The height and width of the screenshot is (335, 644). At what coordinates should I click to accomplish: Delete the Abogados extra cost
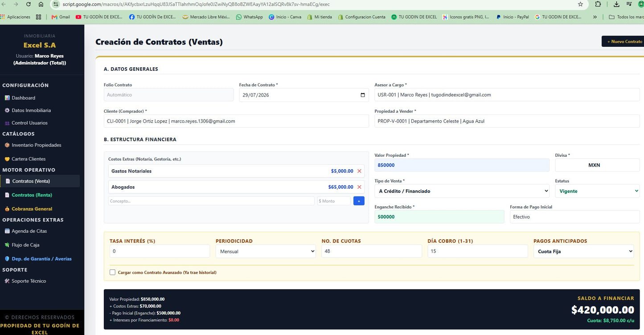click(x=359, y=187)
